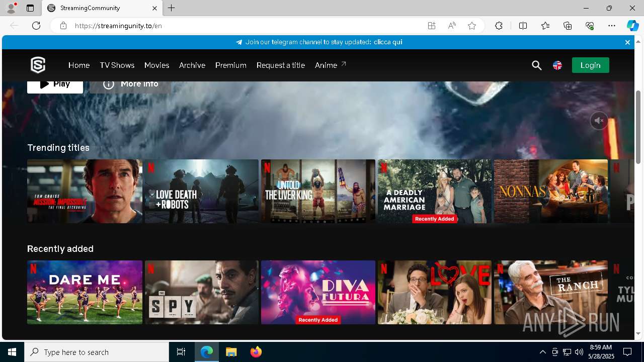The image size is (644, 362).
Task: Open the StreamingCommunity logo home link
Action: point(38,65)
